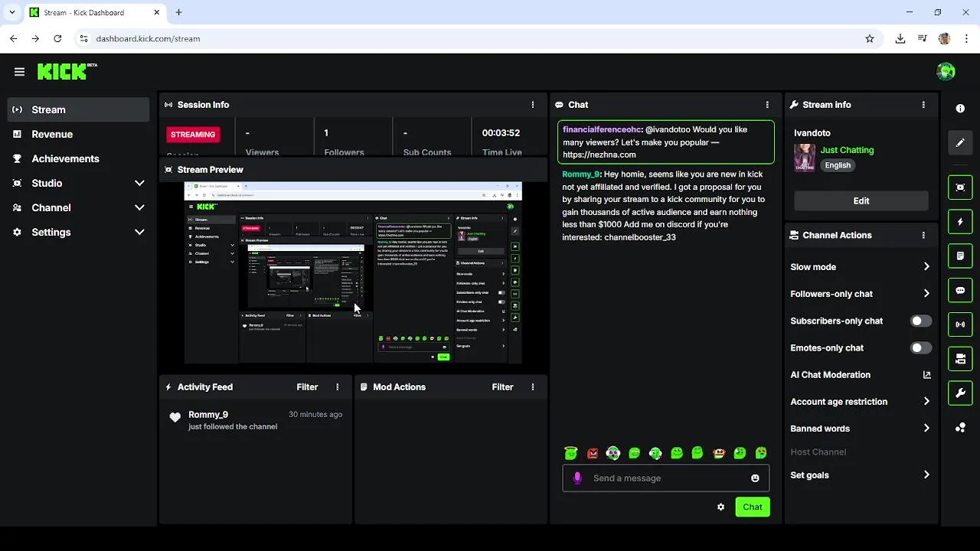The width and height of the screenshot is (980, 551).
Task: Click the Just Chatting category thumbnail image
Action: click(x=805, y=158)
